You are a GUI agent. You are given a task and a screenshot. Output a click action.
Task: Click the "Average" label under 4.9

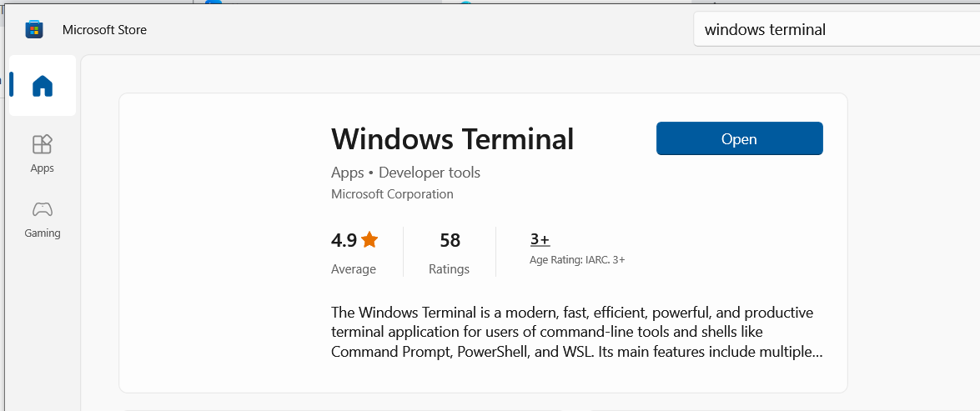coord(354,269)
